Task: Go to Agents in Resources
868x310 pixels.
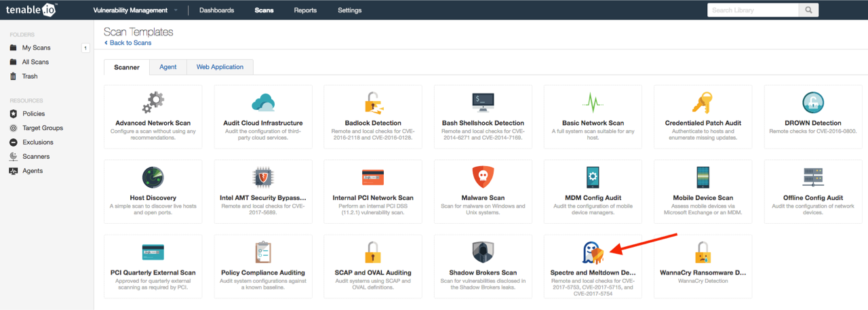Action: pyautogui.click(x=33, y=170)
